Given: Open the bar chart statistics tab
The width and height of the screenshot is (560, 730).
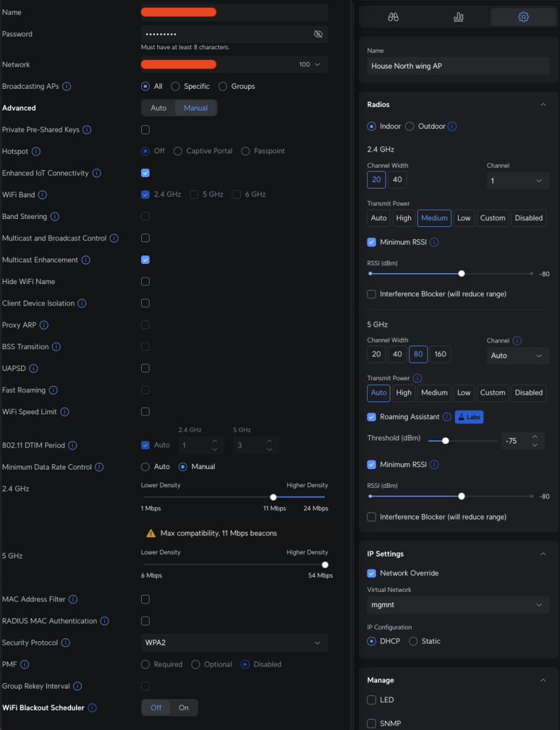Looking at the screenshot, I should 458,17.
